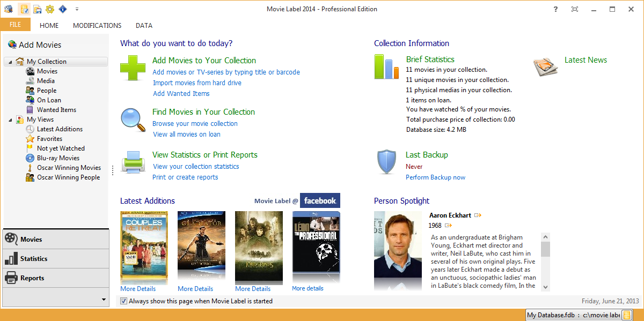Select the Wanted Items notebook icon
The width and height of the screenshot is (644, 321).
30,110
